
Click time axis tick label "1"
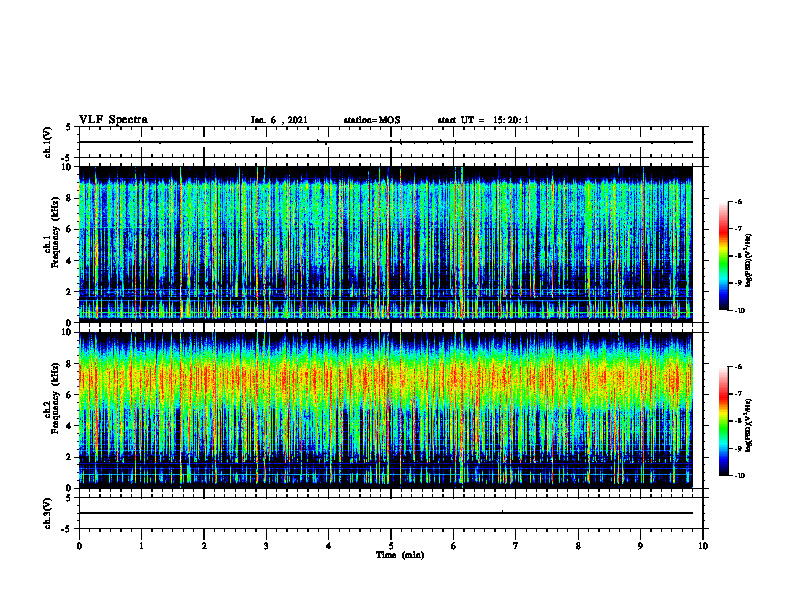(x=141, y=546)
